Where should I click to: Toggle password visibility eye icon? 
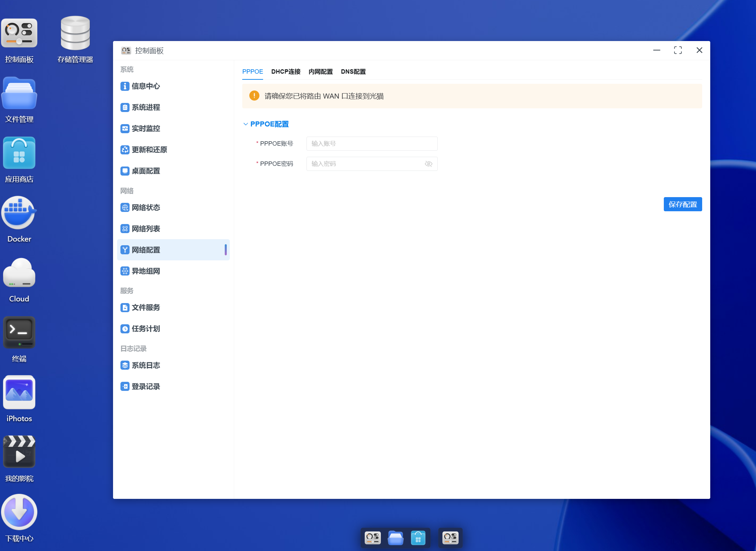click(x=428, y=164)
